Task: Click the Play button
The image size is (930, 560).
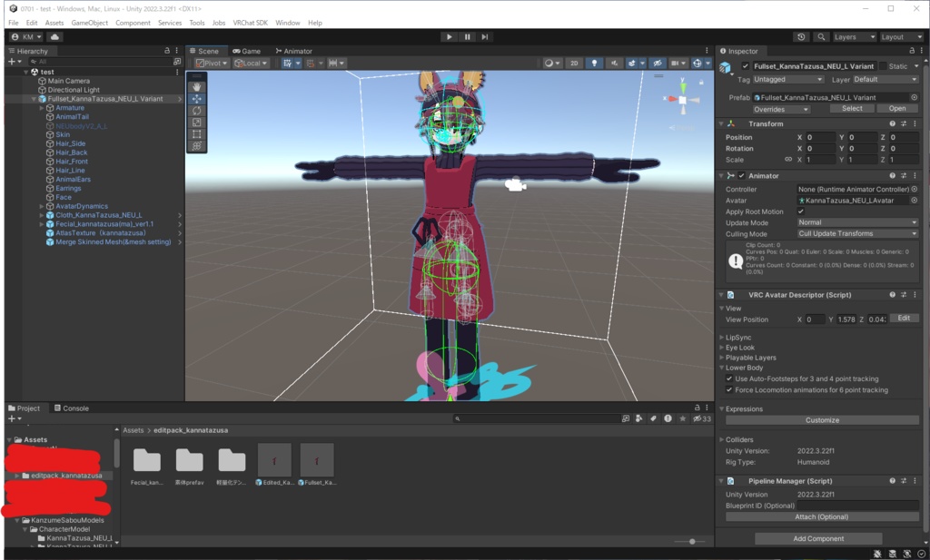Action: coord(449,36)
